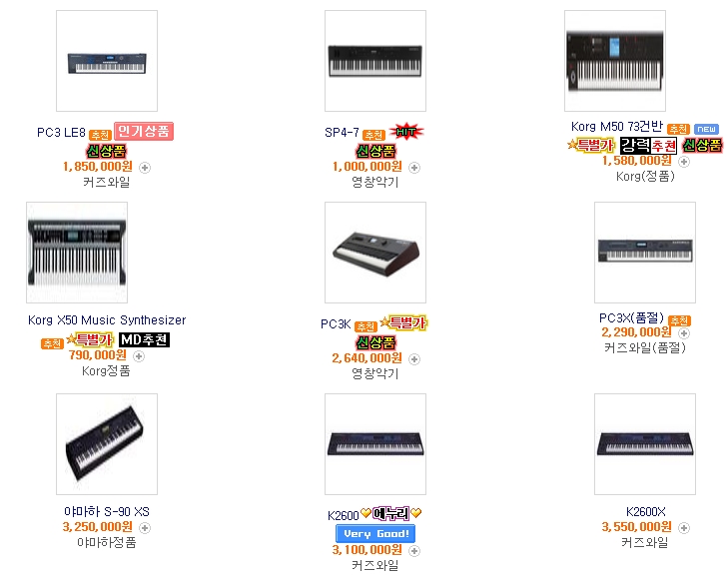The image size is (728, 583).
Task: Click the plus icon next to the 3,100,000원 price
Action: coord(414,551)
